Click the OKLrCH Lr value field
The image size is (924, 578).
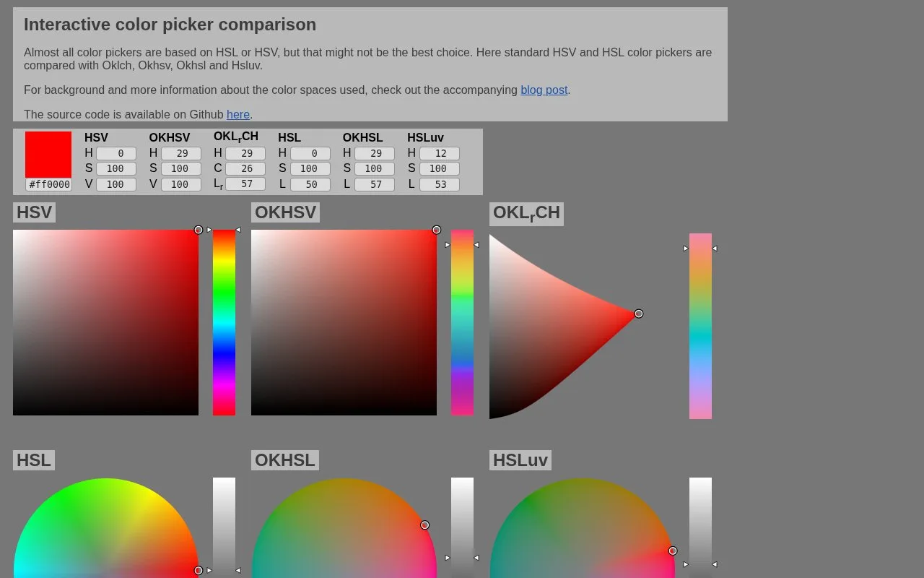click(245, 184)
